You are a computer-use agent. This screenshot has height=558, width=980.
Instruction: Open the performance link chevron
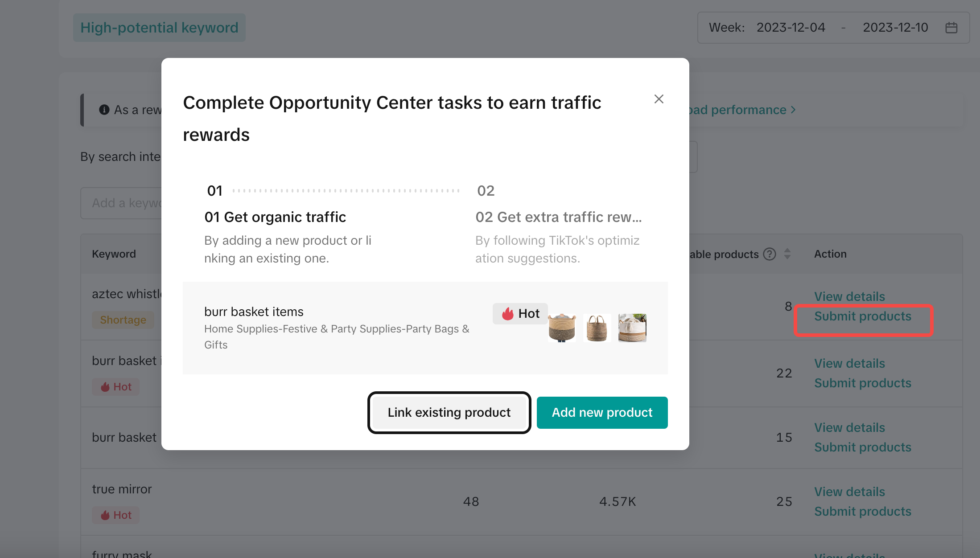793,110
